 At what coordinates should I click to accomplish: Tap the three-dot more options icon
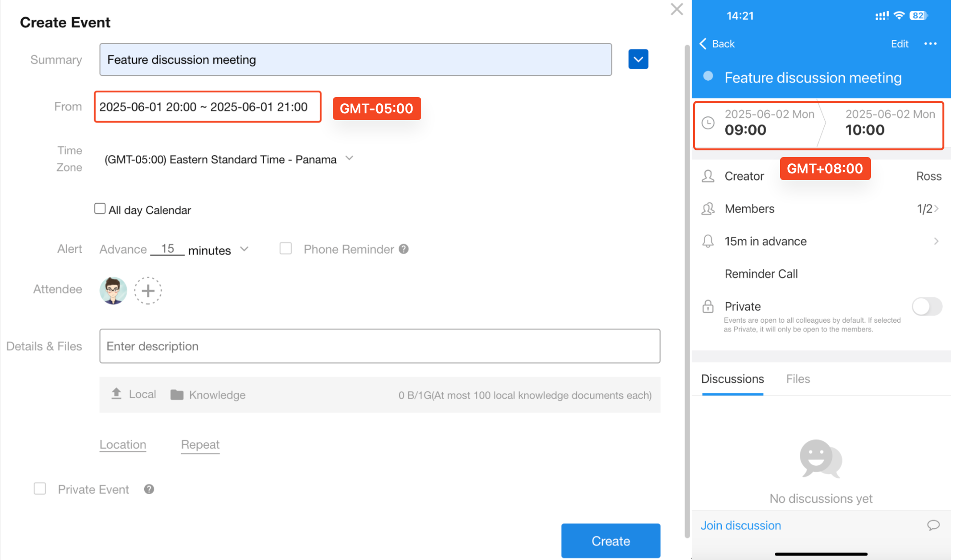pos(930,44)
